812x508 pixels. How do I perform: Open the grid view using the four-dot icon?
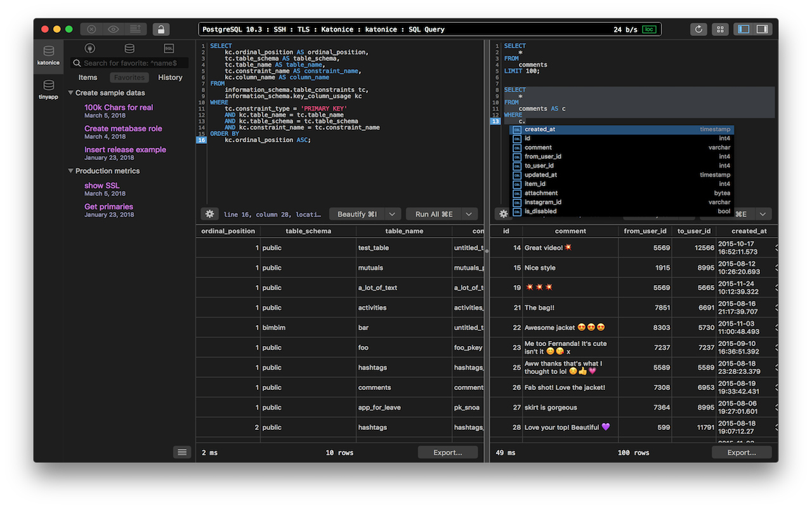(x=720, y=29)
